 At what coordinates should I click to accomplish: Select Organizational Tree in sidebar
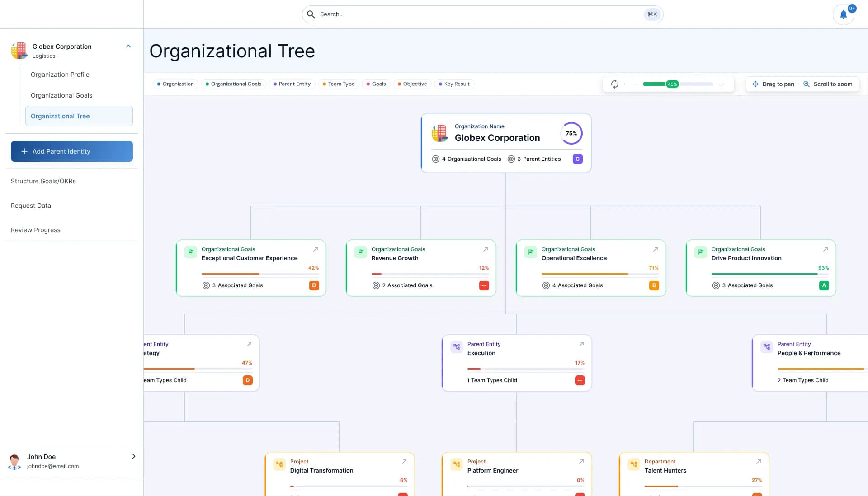tap(79, 116)
